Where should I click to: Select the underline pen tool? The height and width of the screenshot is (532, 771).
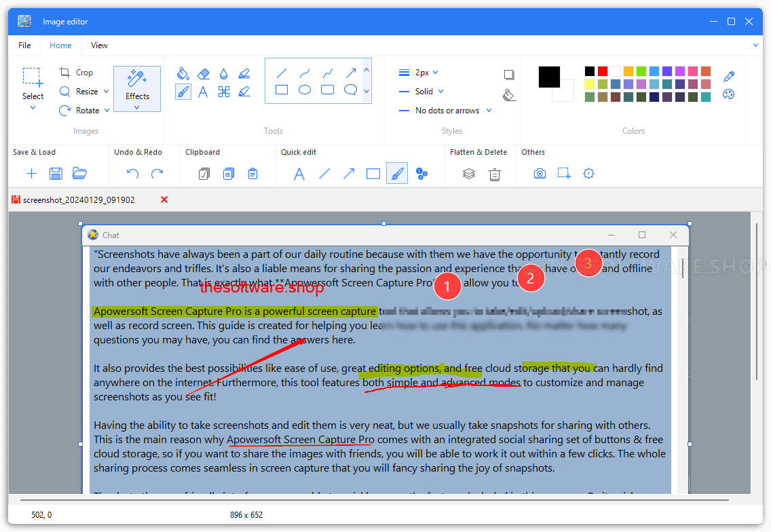(244, 92)
